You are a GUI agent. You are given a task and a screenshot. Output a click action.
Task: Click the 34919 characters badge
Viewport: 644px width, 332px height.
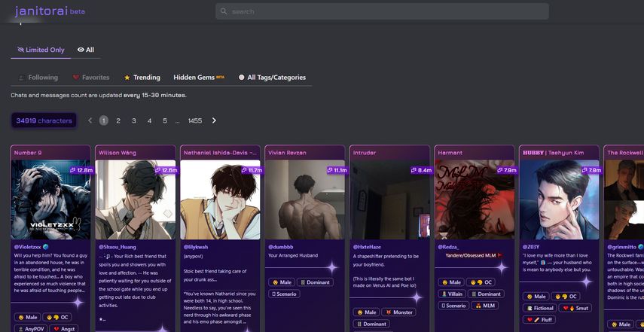click(44, 120)
